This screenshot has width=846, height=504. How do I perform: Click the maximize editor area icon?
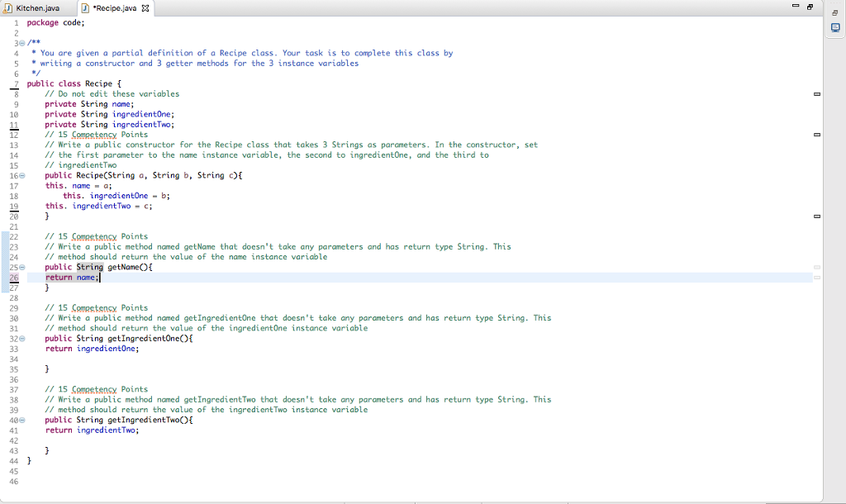pyautogui.click(x=809, y=7)
